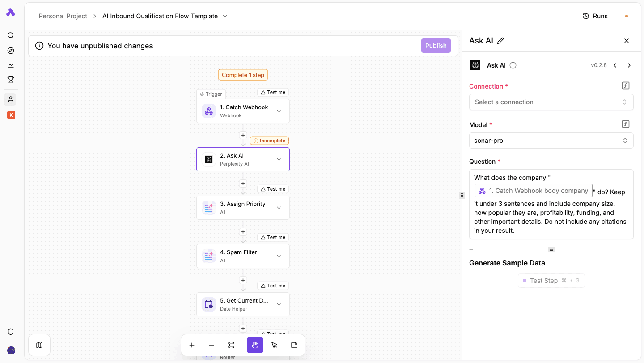644x363 pixels.
Task: Expand the '2. Ask AI' step details
Action: tap(279, 159)
